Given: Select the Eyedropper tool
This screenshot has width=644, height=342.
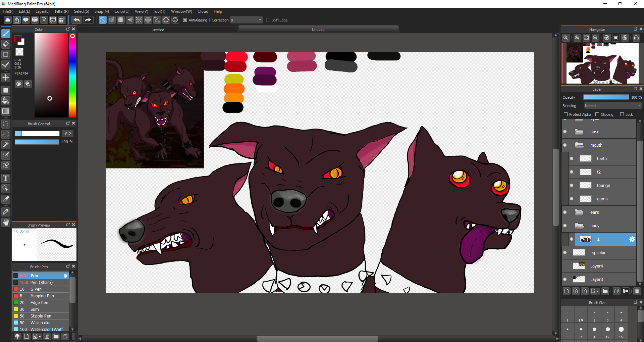Looking at the screenshot, I should [6, 212].
